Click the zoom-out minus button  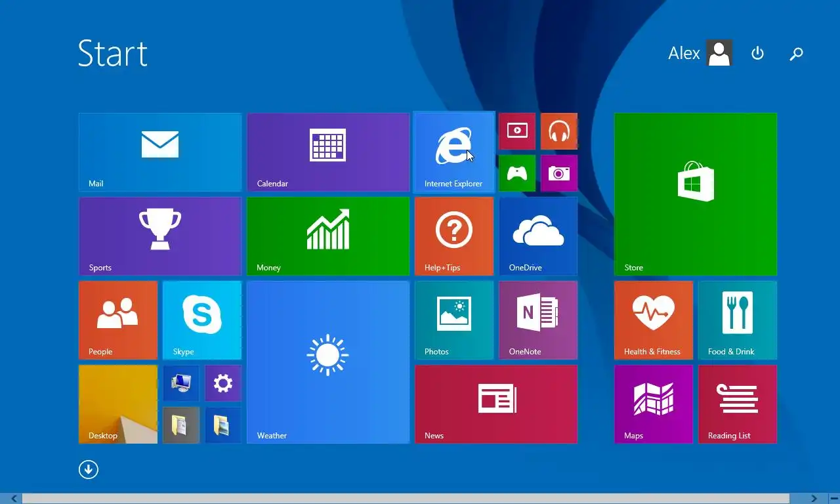[834, 499]
